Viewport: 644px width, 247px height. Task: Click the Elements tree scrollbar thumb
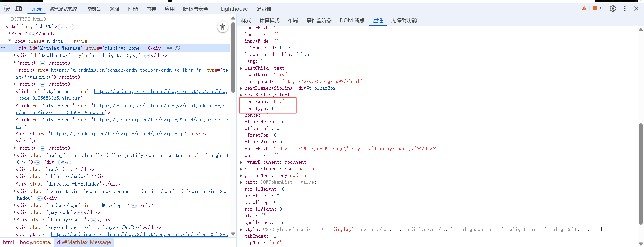click(233, 57)
